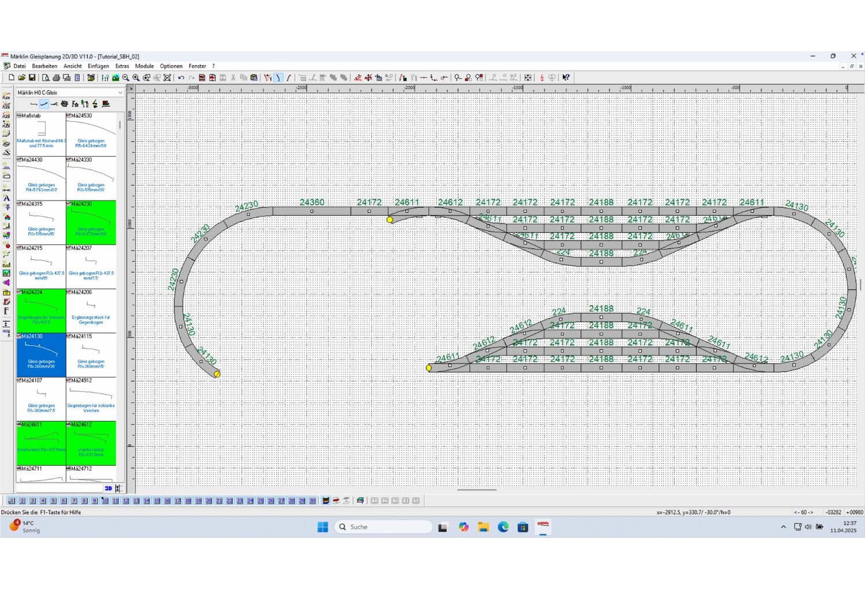Click the yellow endpoint near track 24611 top
The width and height of the screenshot is (865, 616).
[390, 220]
